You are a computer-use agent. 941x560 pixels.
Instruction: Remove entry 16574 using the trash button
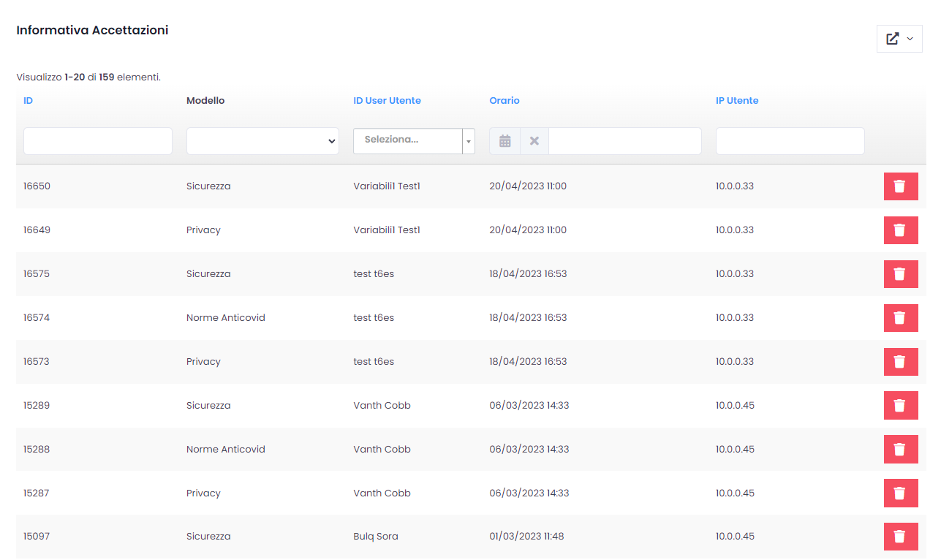[900, 318]
